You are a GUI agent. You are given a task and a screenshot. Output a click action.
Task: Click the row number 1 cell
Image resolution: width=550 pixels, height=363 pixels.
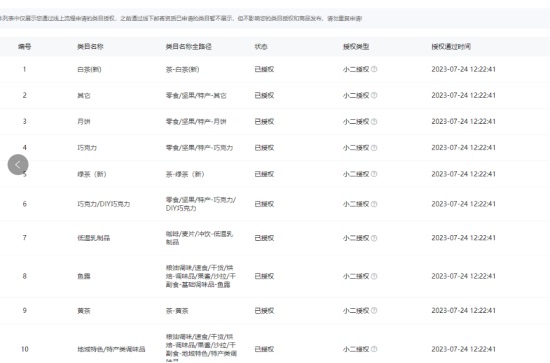tap(25, 69)
